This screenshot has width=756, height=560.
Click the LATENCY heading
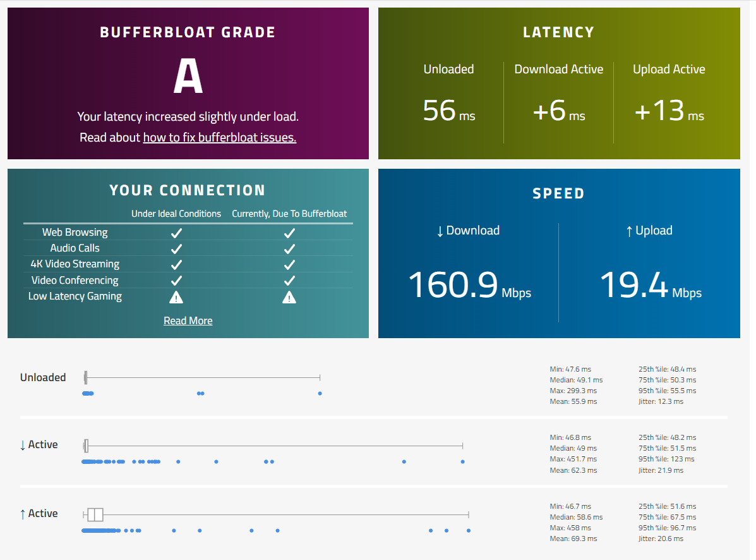(x=559, y=32)
